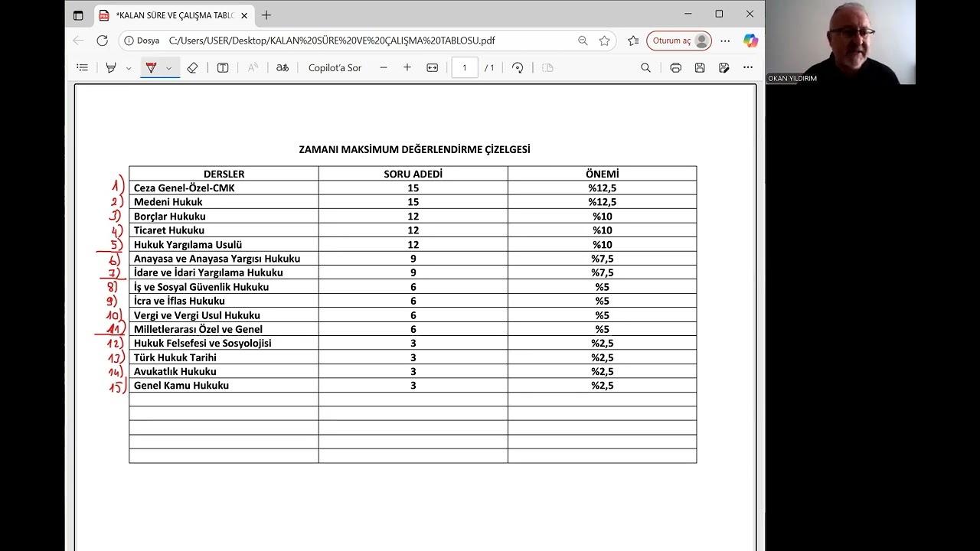Screen dimensions: 980x551
Task: Zoom out of the PDF
Action: [384, 68]
